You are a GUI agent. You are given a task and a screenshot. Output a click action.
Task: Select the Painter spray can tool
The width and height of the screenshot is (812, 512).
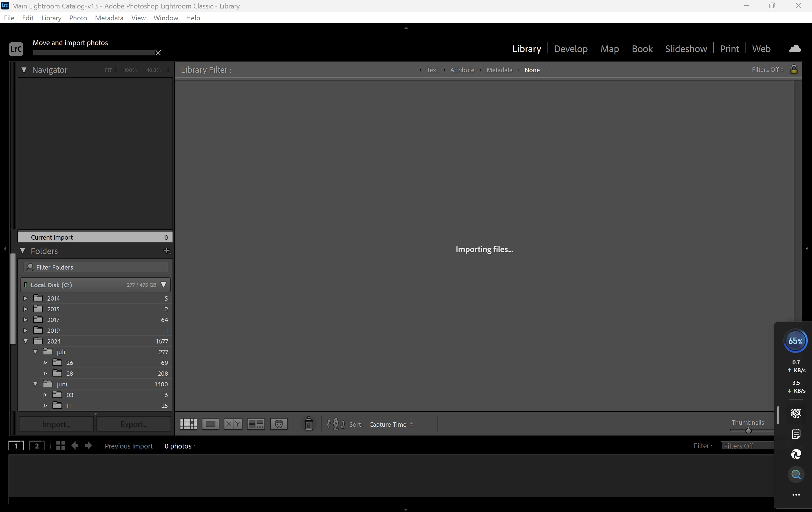point(308,424)
